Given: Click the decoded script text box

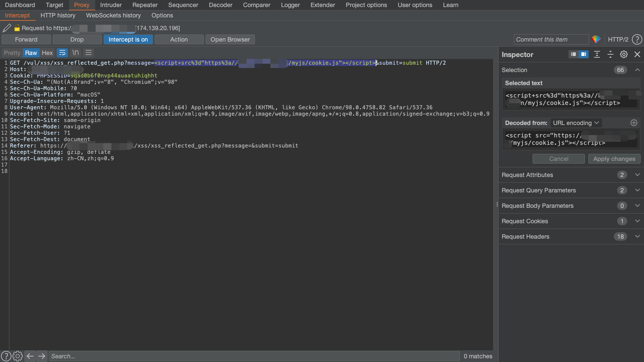Looking at the screenshot, I should click(x=571, y=139).
